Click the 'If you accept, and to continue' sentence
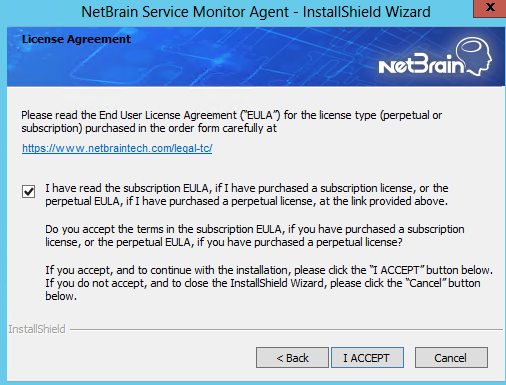506x385 pixels. (x=269, y=270)
